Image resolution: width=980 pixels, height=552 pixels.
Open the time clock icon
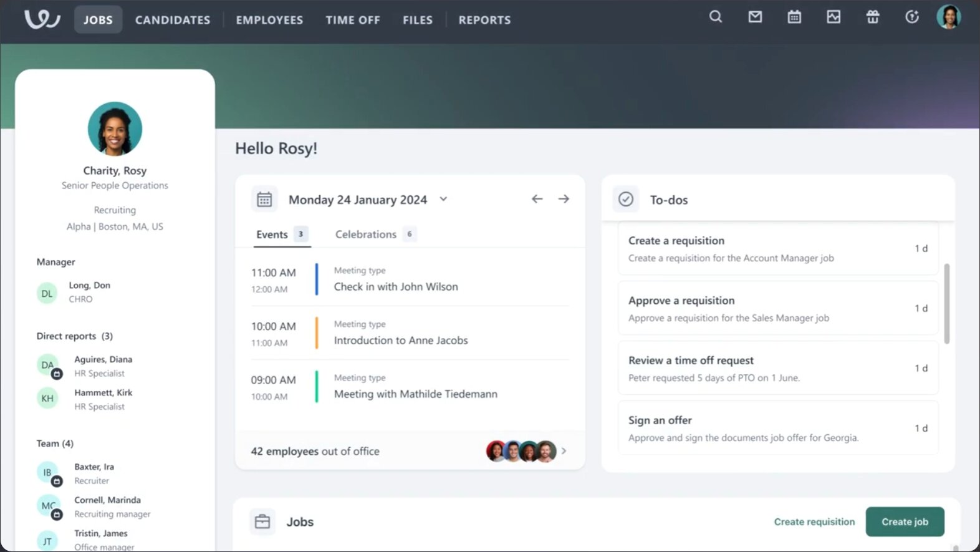912,17
